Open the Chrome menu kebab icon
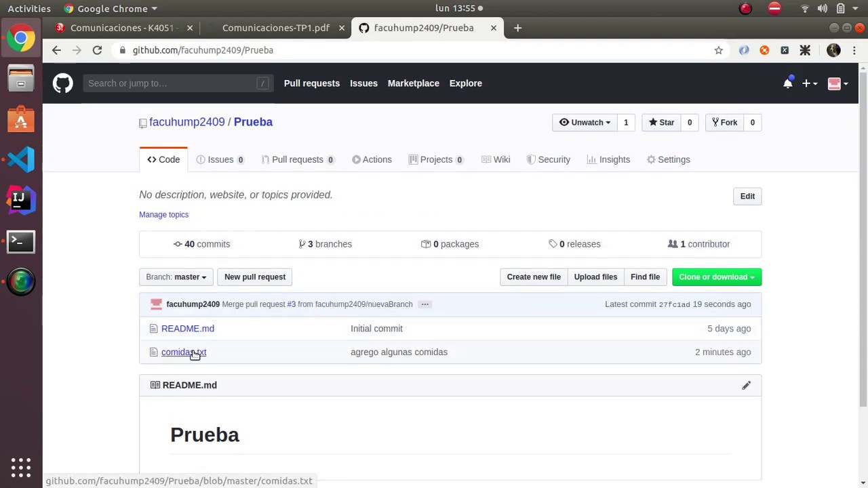 (x=854, y=50)
